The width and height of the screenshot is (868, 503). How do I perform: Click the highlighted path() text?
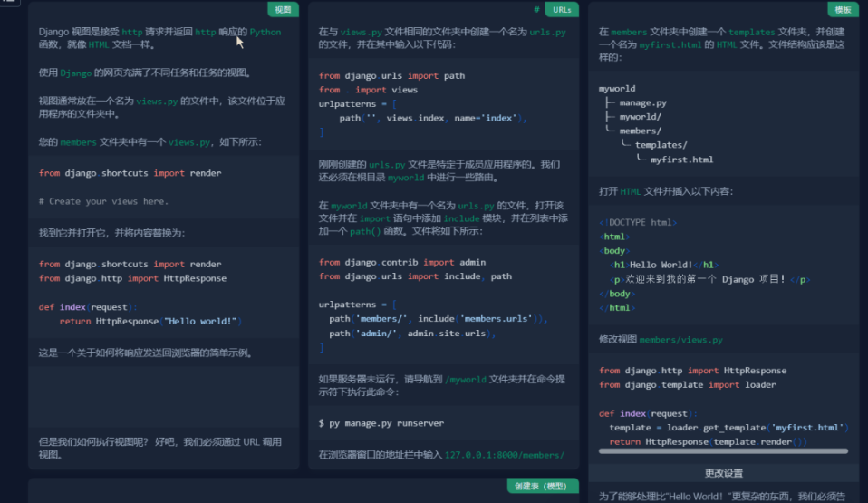pos(365,231)
